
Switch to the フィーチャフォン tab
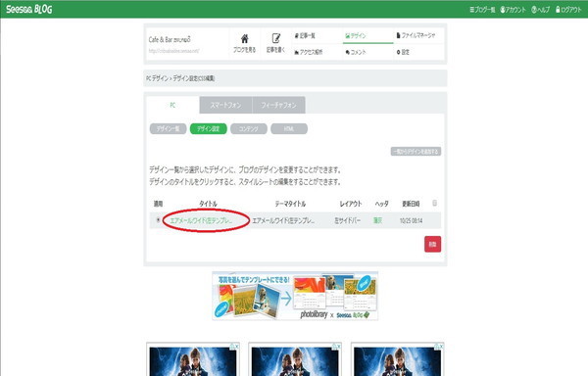(x=278, y=105)
